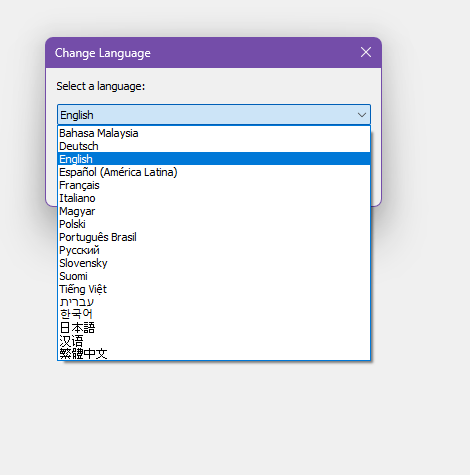Viewport: 470px width, 475px height.
Task: Pick Español (América Latina)
Action: [214, 172]
